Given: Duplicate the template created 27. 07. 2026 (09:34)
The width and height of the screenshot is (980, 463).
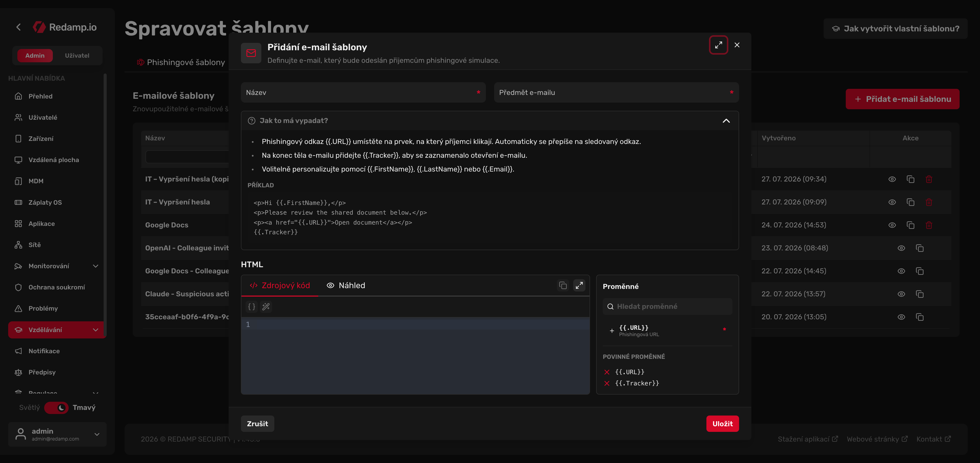Looking at the screenshot, I should point(910,179).
